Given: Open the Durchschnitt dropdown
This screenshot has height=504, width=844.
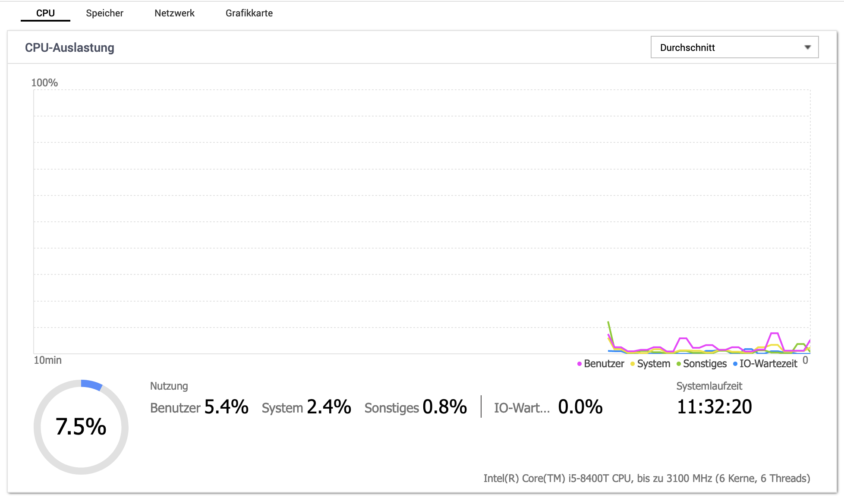Looking at the screenshot, I should [734, 47].
